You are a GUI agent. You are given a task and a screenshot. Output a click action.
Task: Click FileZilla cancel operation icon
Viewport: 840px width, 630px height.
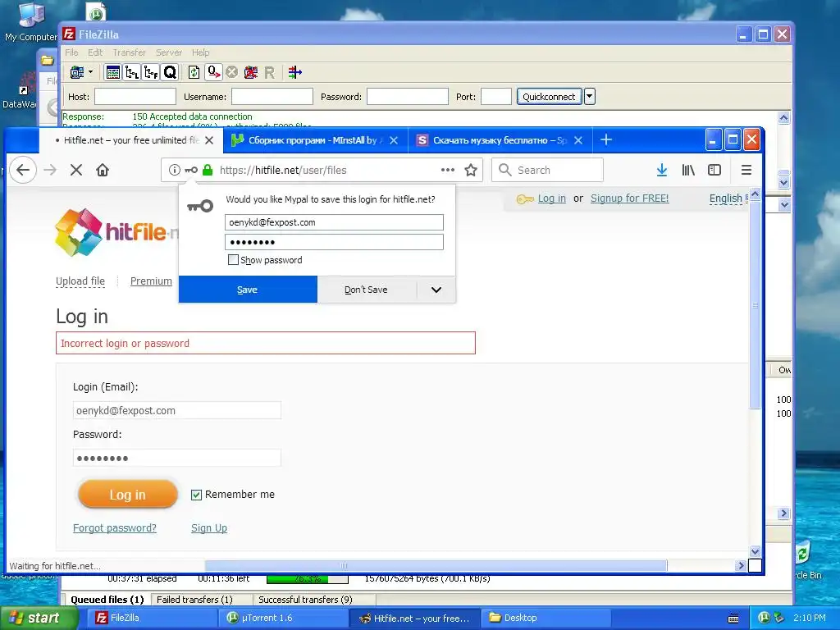[231, 72]
